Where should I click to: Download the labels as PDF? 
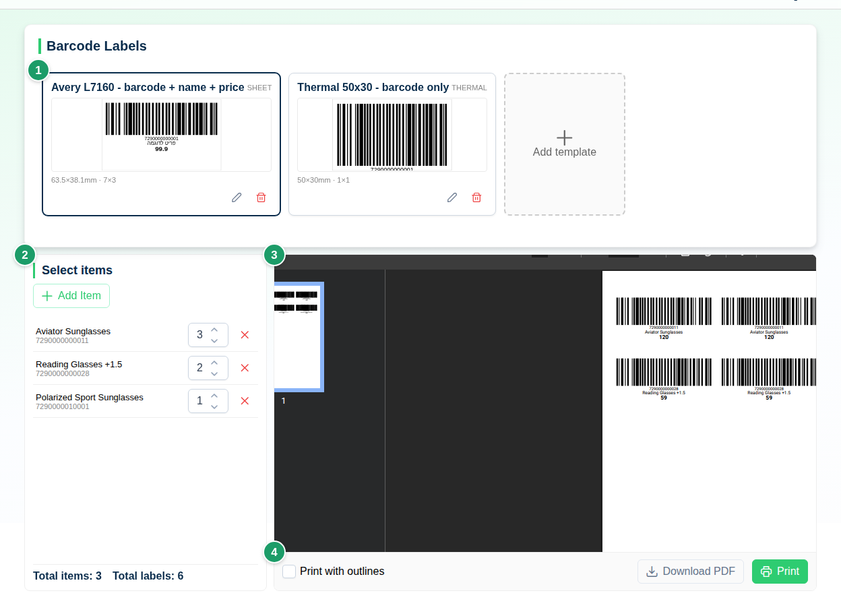click(x=691, y=572)
